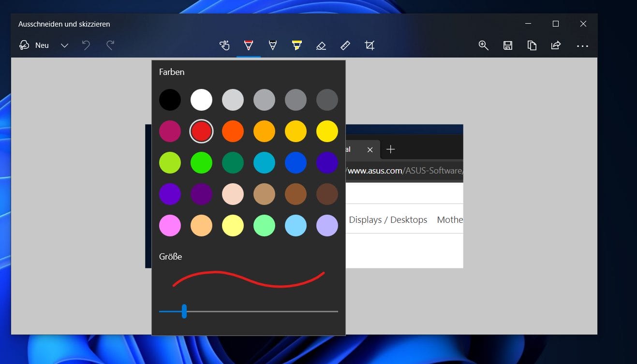Adjust the Größe stroke size slider
This screenshot has height=364, width=637.
point(184,312)
